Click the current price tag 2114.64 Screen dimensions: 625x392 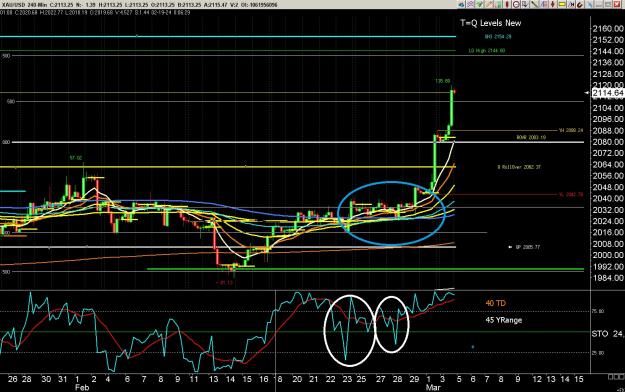[x=608, y=93]
